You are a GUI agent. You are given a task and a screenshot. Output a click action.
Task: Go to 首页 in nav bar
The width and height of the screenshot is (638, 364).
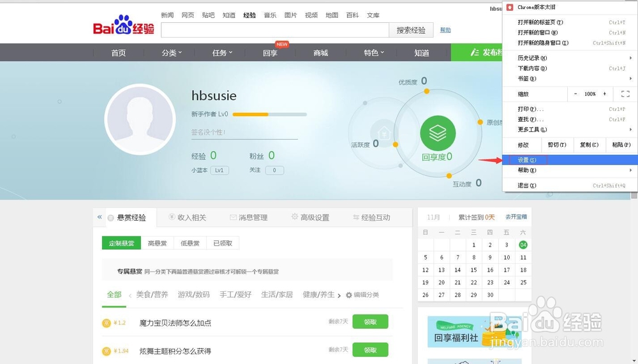(119, 53)
